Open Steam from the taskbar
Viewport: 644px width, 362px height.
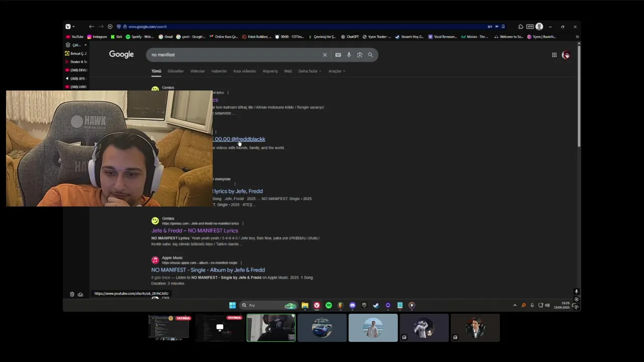pos(376,305)
